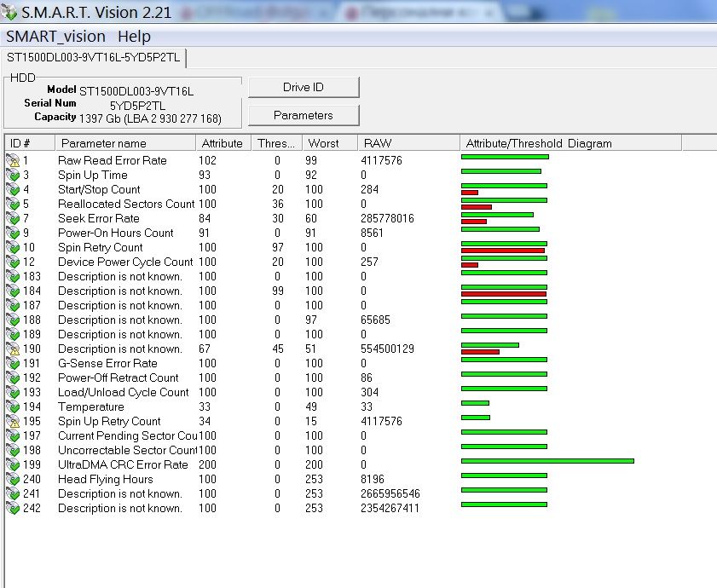The width and height of the screenshot is (717, 588).
Task: Click the status icon for Load/Unload Cycle Count
Action: (x=13, y=392)
